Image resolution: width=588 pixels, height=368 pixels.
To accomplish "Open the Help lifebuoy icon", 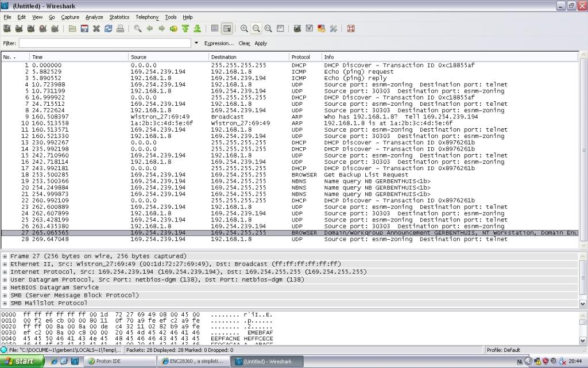I will click(x=351, y=28).
